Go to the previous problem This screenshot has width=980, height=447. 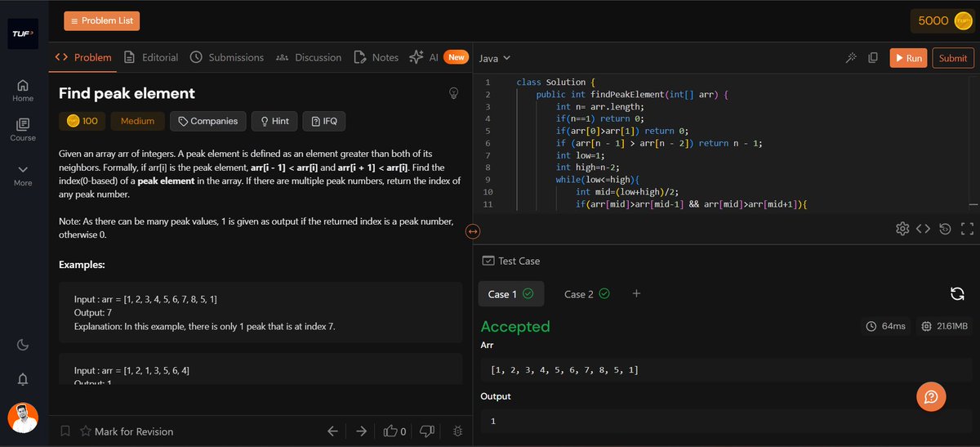tap(332, 431)
